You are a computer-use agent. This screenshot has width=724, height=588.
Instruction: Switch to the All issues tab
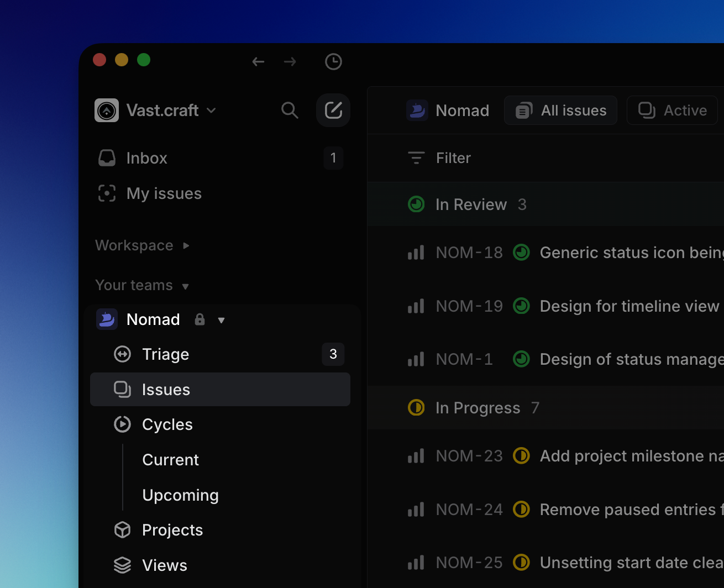560,110
